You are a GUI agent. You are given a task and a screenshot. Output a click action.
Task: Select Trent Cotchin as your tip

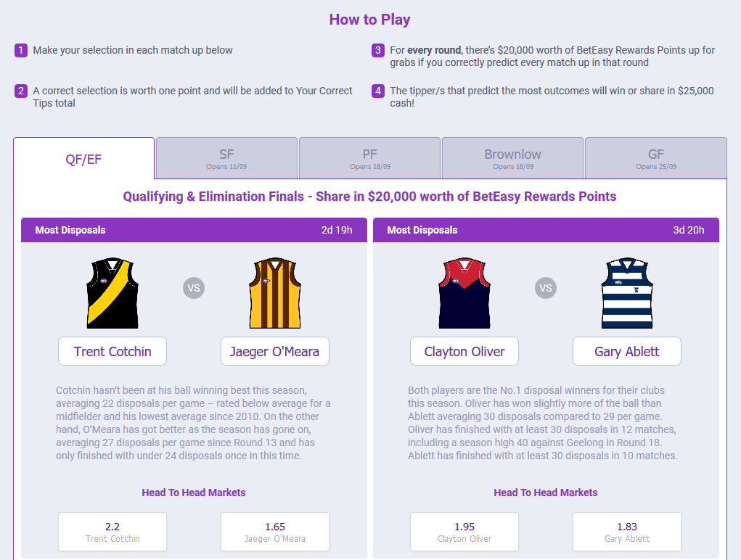coord(112,351)
